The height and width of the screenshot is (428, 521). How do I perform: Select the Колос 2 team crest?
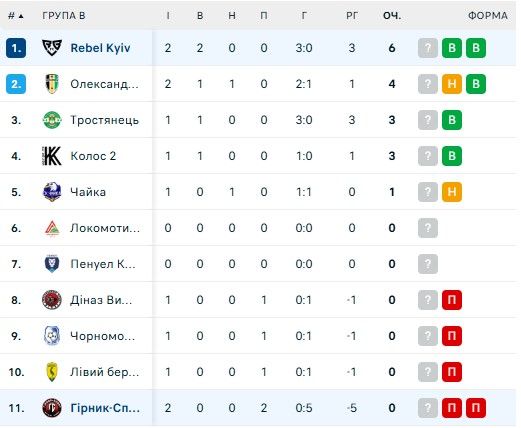click(x=52, y=156)
